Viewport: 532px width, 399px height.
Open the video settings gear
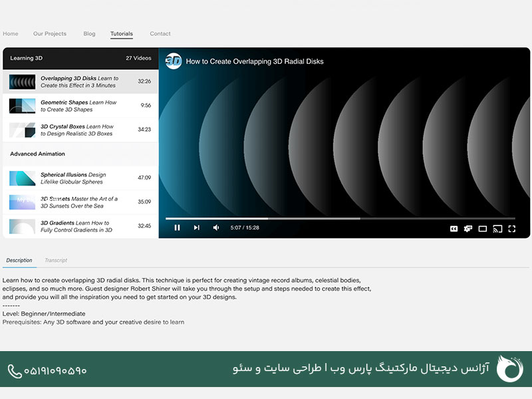tap(468, 229)
